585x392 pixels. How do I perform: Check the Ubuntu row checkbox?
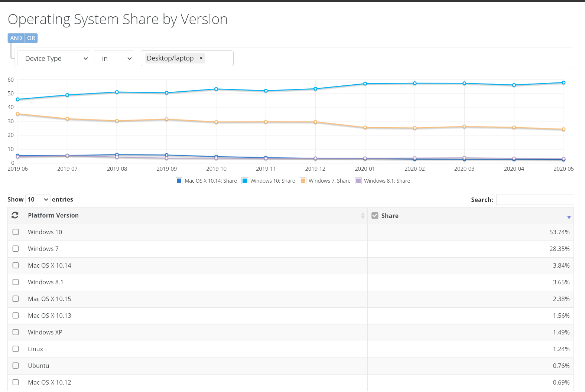pyautogui.click(x=16, y=366)
